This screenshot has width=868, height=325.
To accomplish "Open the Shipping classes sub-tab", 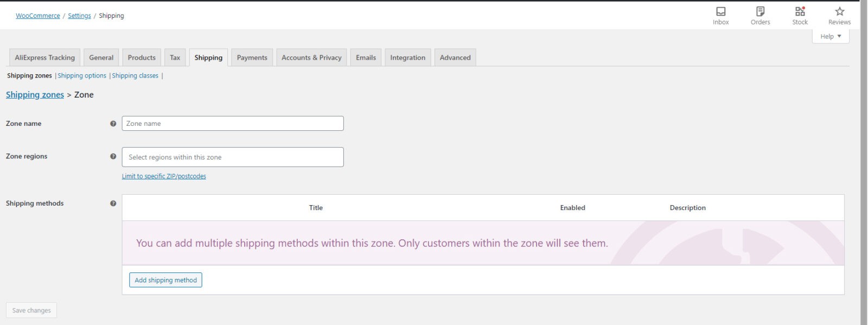I will (x=135, y=75).
